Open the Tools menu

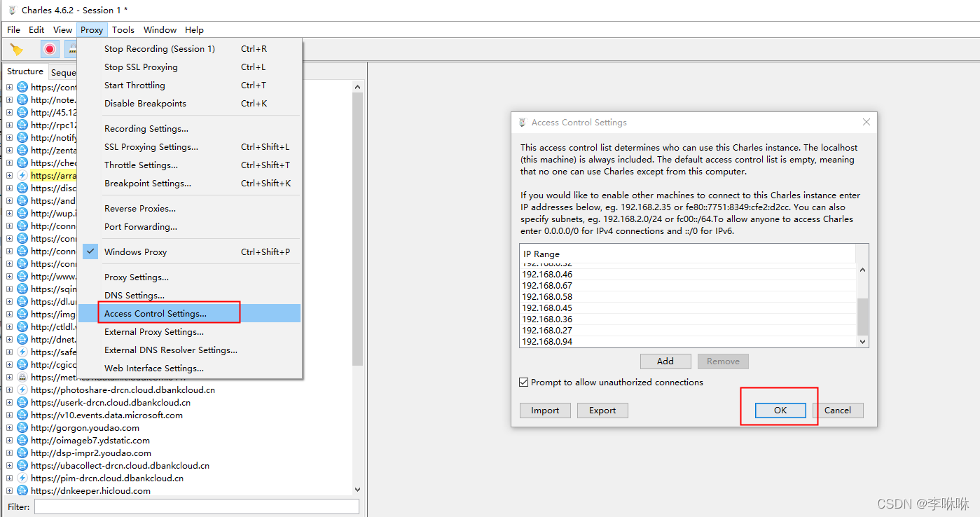click(x=123, y=30)
